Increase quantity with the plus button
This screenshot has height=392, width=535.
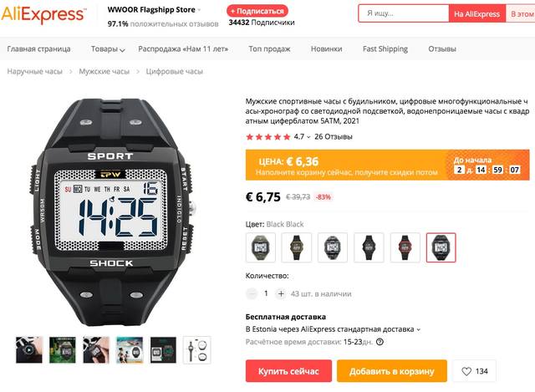point(281,293)
